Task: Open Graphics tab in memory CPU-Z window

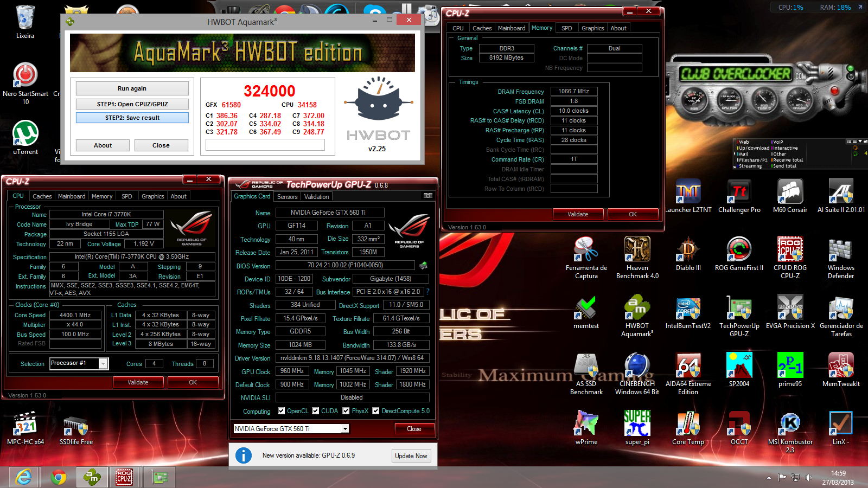Action: pos(592,28)
